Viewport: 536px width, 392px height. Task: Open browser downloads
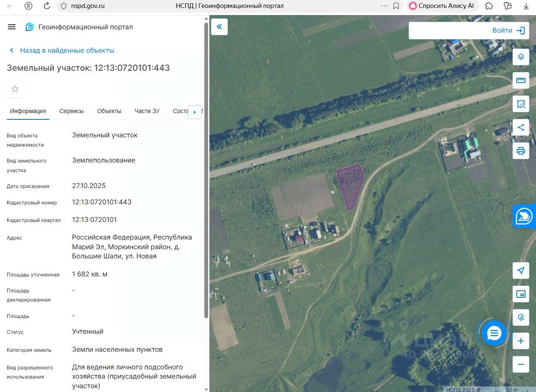[x=527, y=6]
